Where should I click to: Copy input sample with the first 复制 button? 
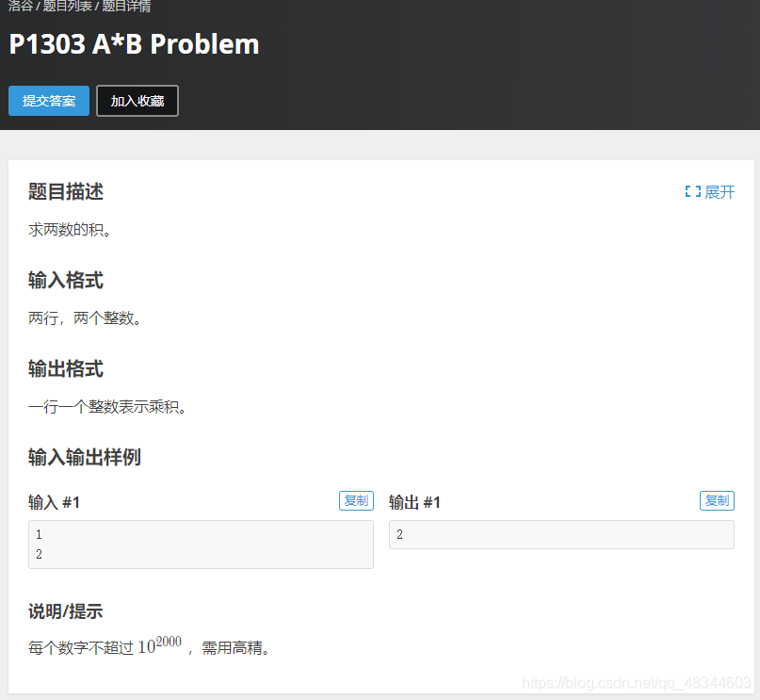[x=356, y=500]
